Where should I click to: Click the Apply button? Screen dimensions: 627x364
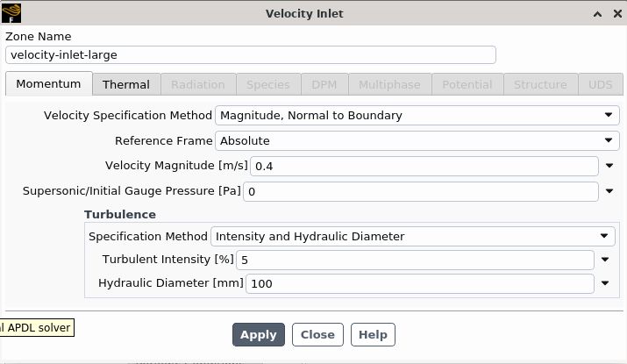pyautogui.click(x=258, y=334)
